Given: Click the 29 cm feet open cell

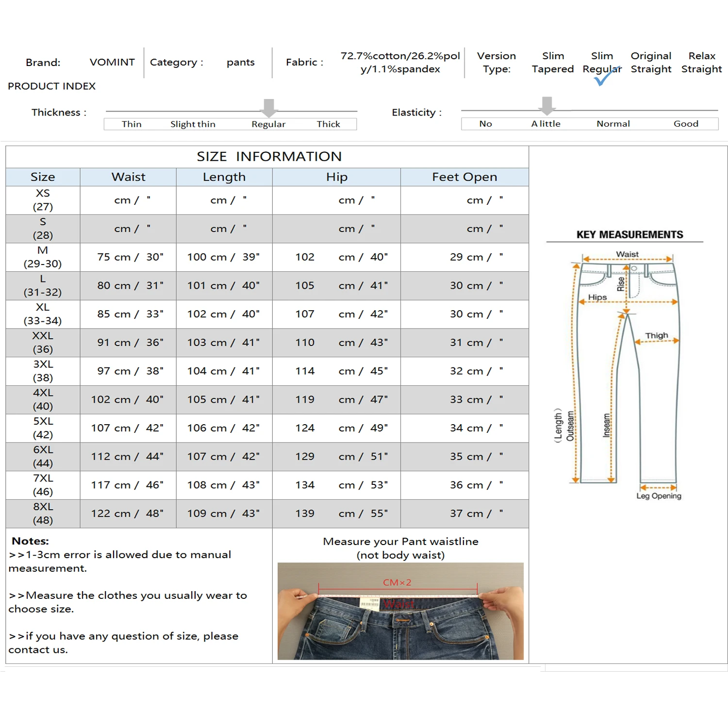Looking at the screenshot, I should [464, 257].
